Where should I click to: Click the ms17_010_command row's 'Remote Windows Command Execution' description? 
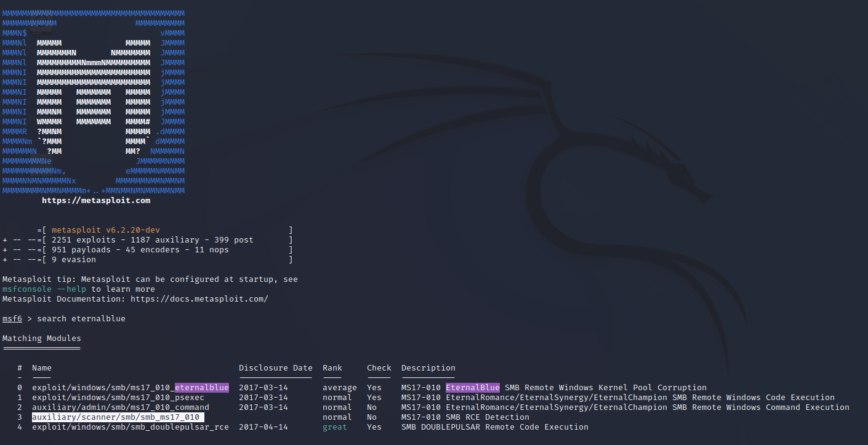pyautogui.click(x=771, y=407)
